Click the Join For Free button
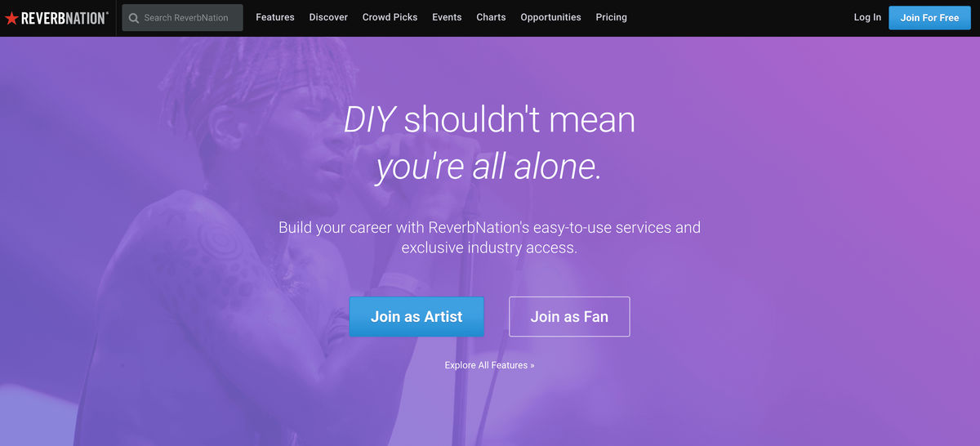Viewport: 980px width, 446px height. [929, 17]
